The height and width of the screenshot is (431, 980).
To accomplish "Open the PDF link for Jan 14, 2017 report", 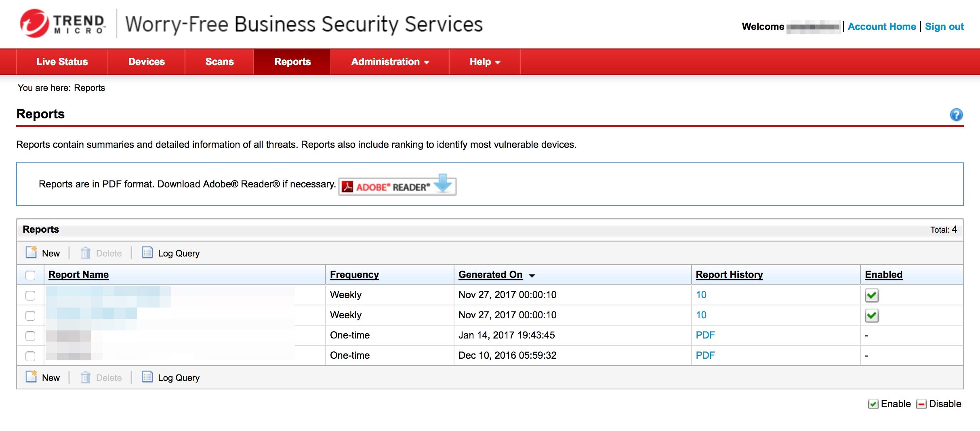I will pyautogui.click(x=705, y=335).
